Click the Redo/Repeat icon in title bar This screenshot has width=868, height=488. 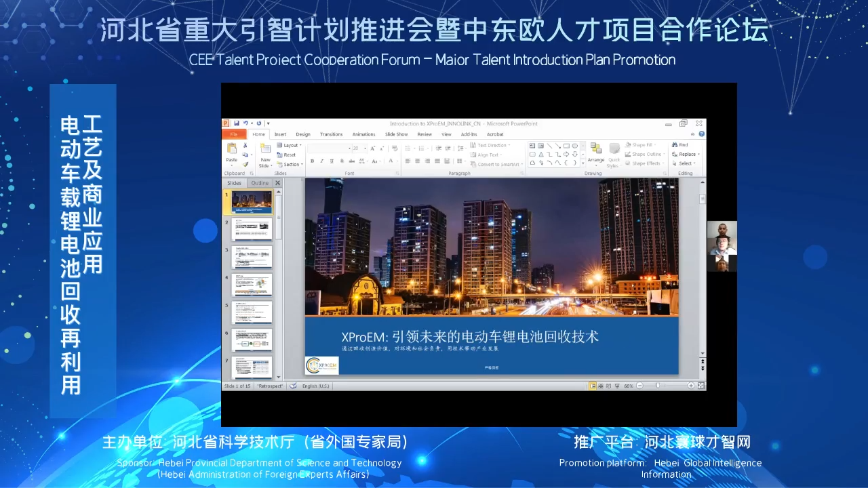click(x=259, y=123)
